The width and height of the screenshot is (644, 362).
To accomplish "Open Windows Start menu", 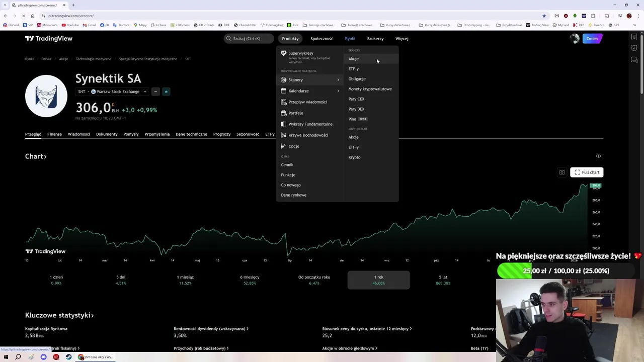I will [x=6, y=357].
